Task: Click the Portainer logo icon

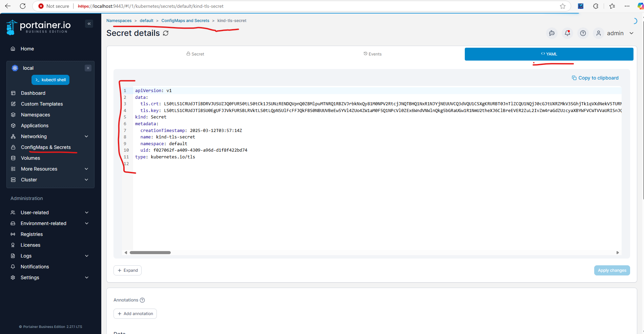Action: tap(12, 27)
